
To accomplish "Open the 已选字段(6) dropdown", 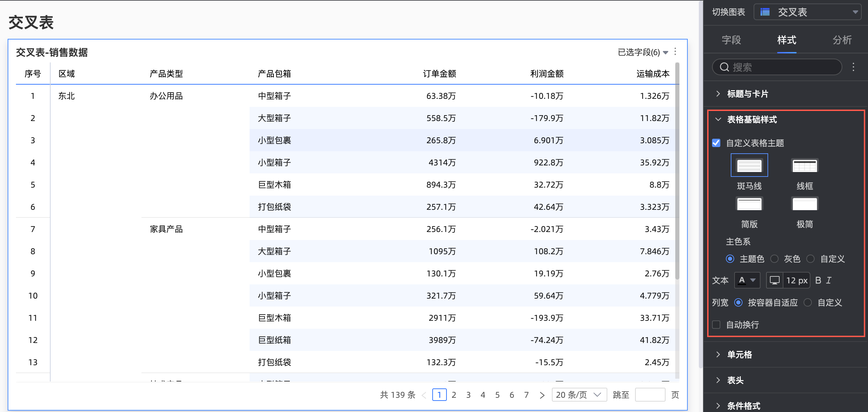I will tap(643, 52).
